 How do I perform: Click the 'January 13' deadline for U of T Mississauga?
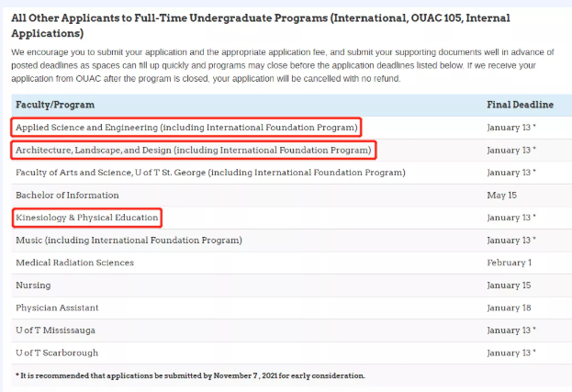(x=511, y=330)
